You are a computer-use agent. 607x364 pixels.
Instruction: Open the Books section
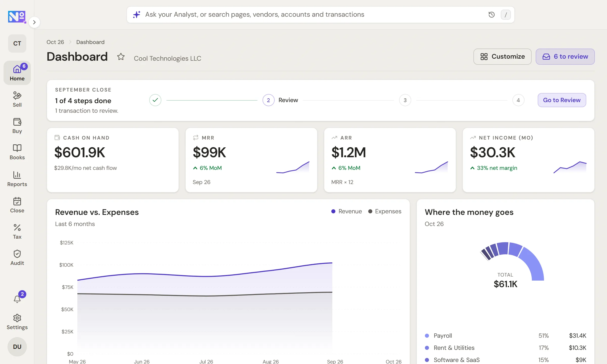click(x=17, y=152)
